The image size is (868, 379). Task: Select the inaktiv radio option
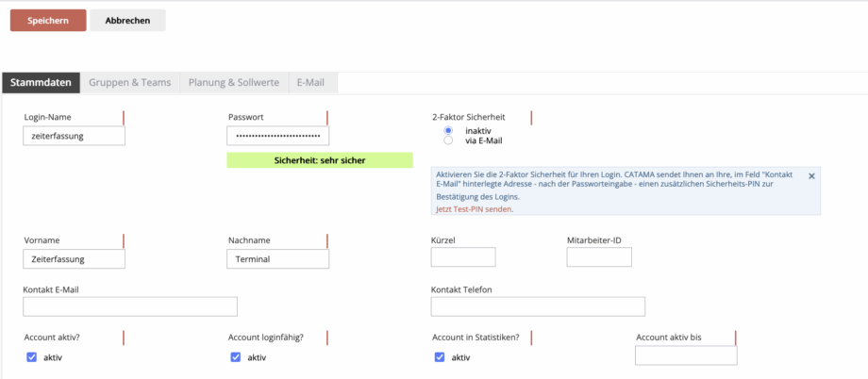point(448,130)
